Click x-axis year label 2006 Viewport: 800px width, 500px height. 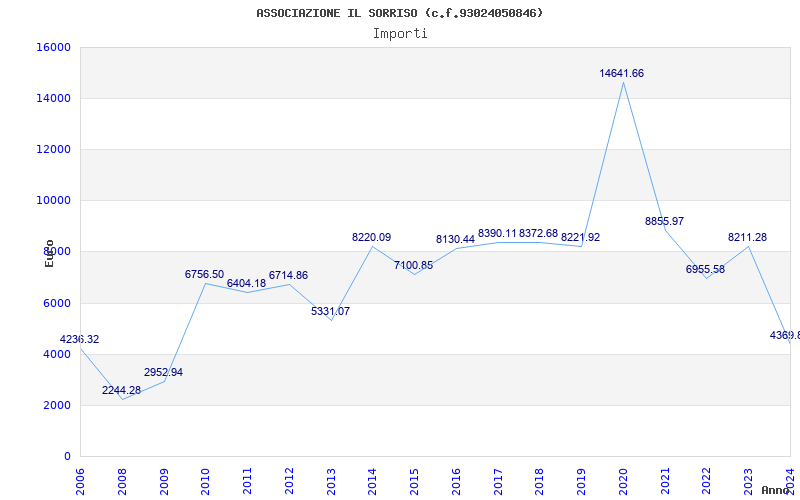coord(80,482)
